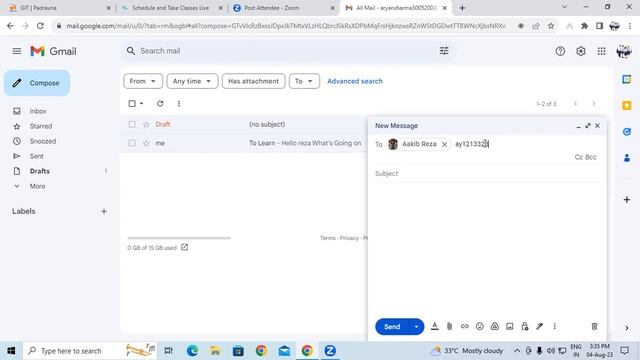
Task: Hide side panel chevron
Action: [x=627, y=328]
